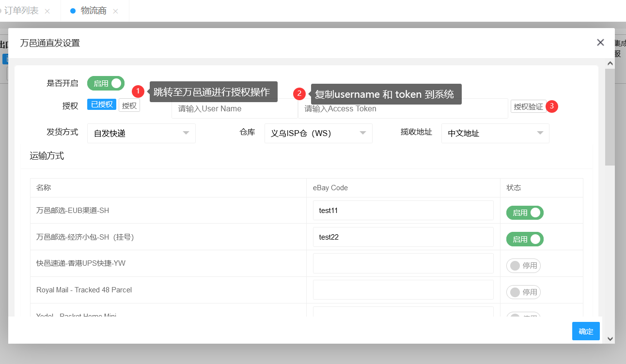This screenshot has height=364, width=626.
Task: Switch to the 物流商 tab
Action: [94, 11]
